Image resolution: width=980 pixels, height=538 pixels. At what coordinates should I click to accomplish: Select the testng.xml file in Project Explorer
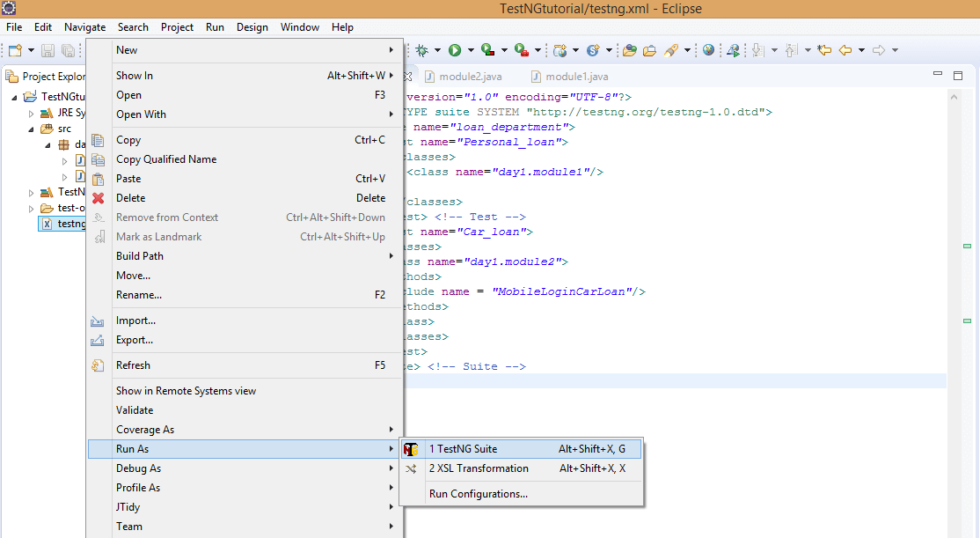(63, 224)
